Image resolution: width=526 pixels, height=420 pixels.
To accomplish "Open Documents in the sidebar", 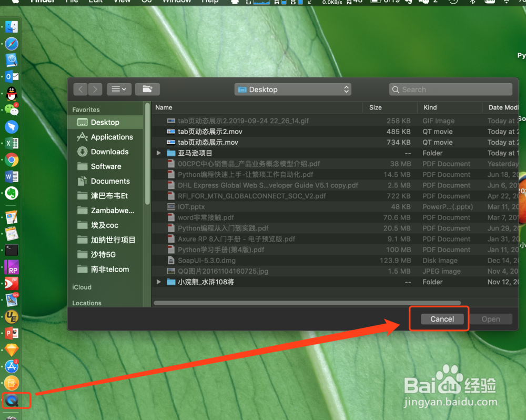I will pos(105,181).
